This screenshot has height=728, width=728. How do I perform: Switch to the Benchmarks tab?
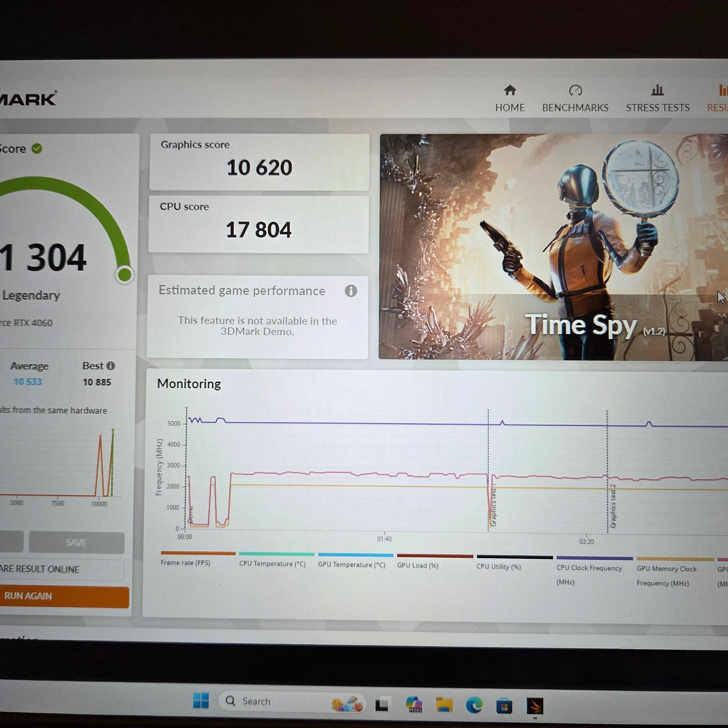(575, 99)
